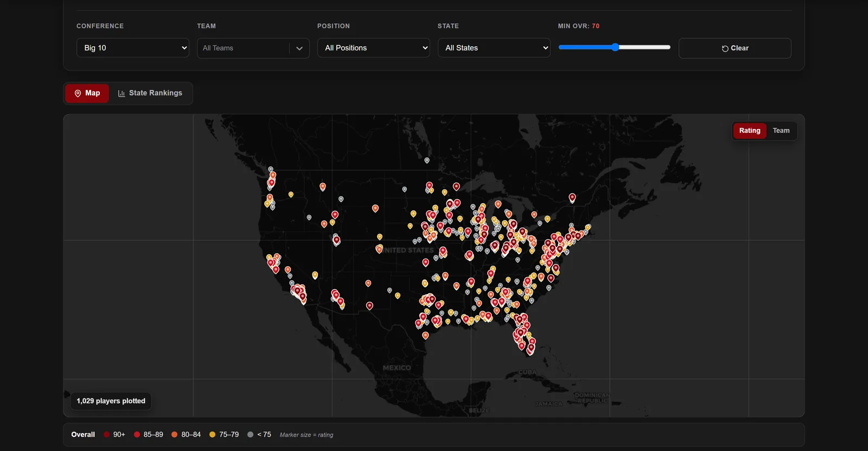Click the POSITION filter label

[334, 26]
